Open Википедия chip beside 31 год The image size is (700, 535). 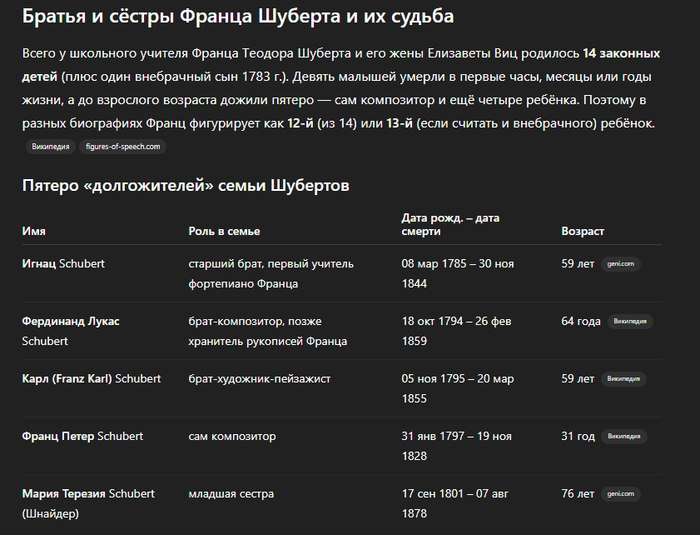[624, 436]
